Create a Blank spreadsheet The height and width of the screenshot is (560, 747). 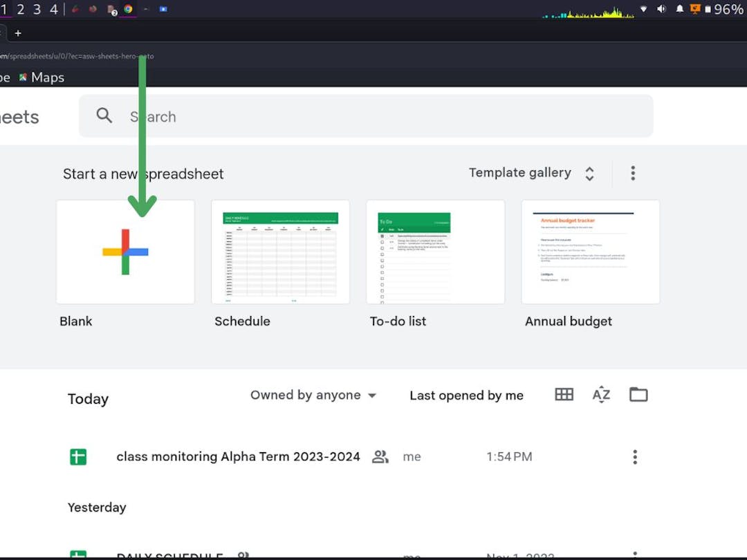pos(124,251)
